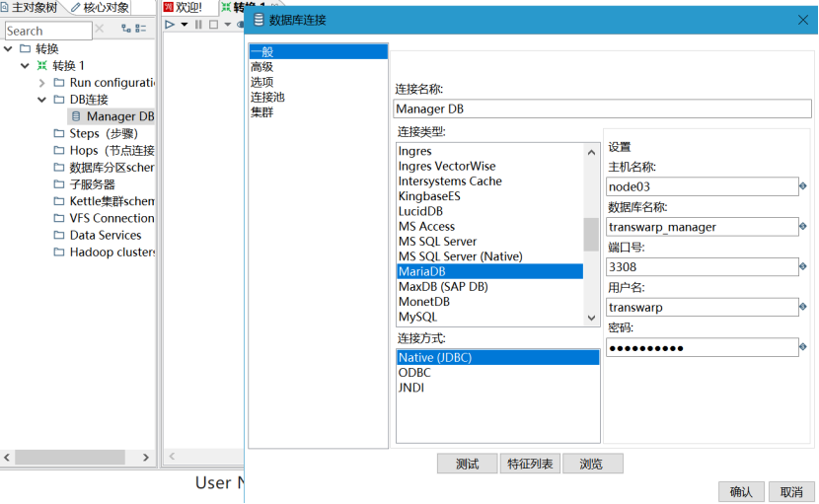The height and width of the screenshot is (504, 819).
Task: Select the Data Services folder
Action: click(97, 235)
